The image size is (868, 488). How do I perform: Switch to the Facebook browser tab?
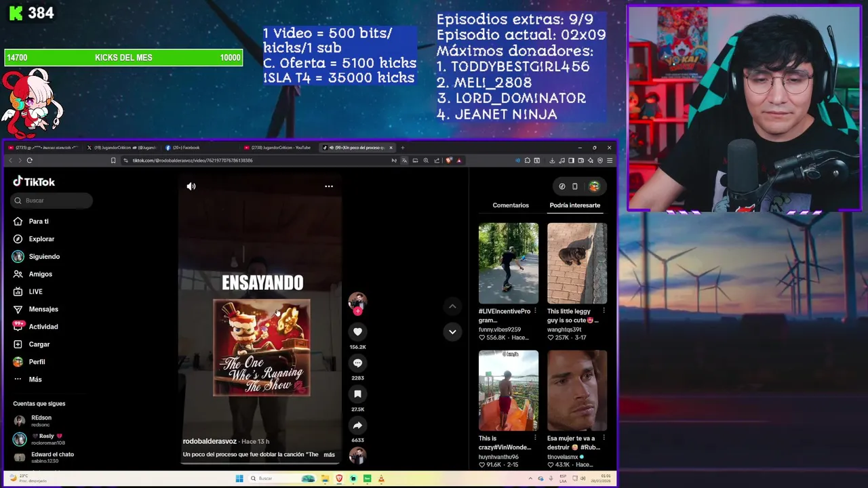(x=186, y=148)
